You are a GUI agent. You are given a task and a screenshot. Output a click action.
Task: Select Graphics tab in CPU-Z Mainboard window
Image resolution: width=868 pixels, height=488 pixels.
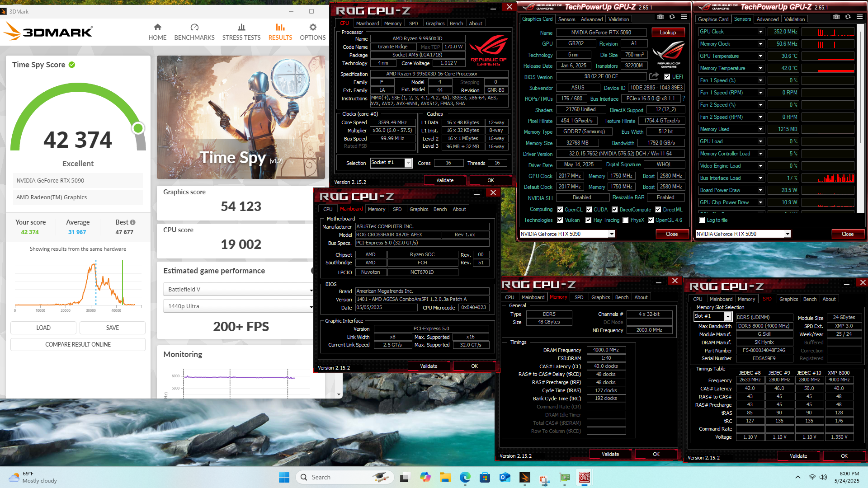pos(419,209)
